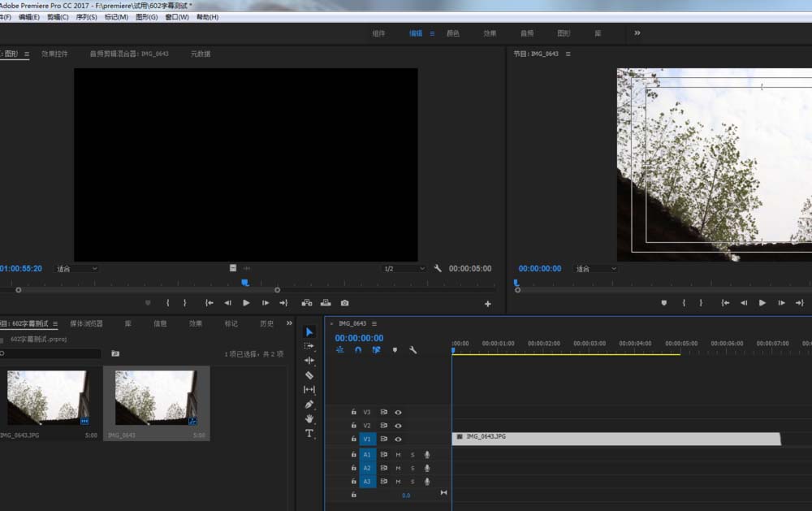This screenshot has height=511, width=812.
Task: Click the source monitor playhead marker
Action: tap(245, 283)
